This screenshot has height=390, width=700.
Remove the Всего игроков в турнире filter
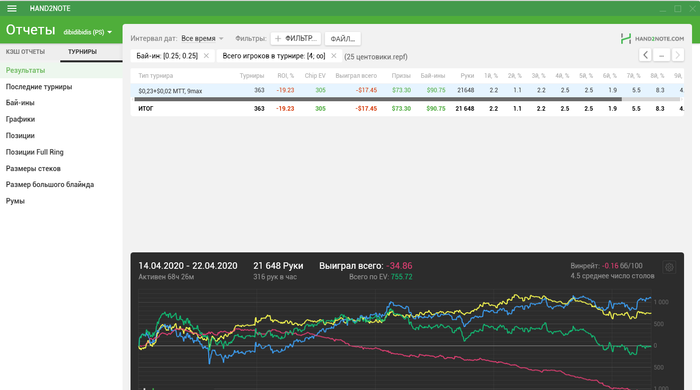click(333, 56)
